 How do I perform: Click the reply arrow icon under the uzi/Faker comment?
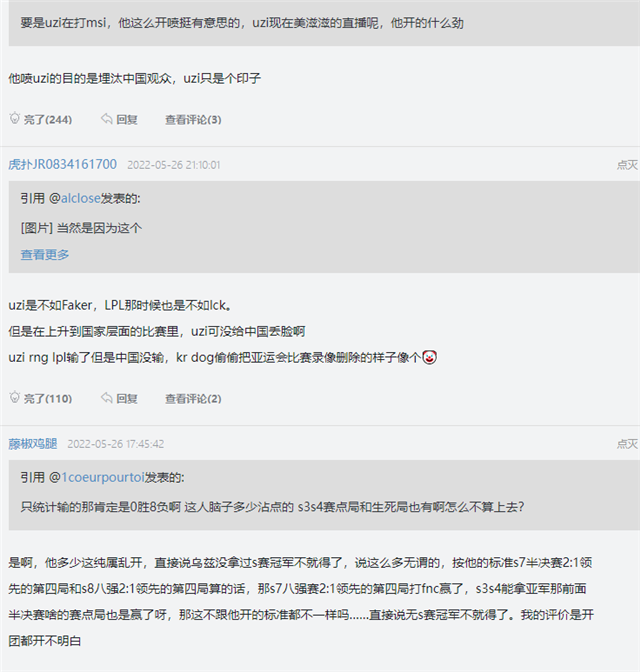pos(106,398)
